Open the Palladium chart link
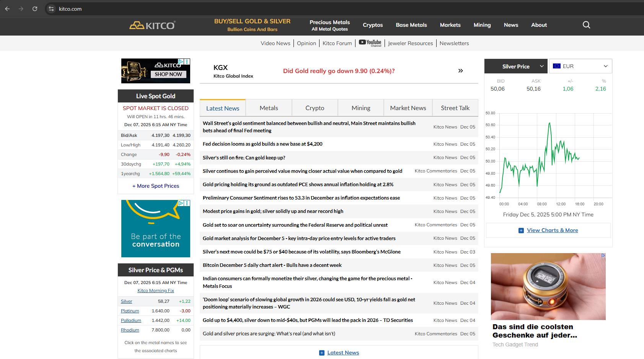 pos(131,320)
